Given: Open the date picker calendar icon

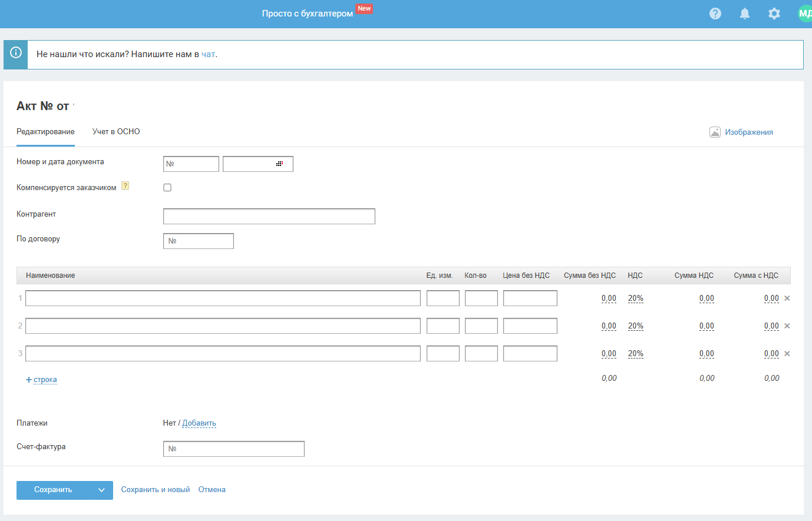Looking at the screenshot, I should [x=279, y=164].
